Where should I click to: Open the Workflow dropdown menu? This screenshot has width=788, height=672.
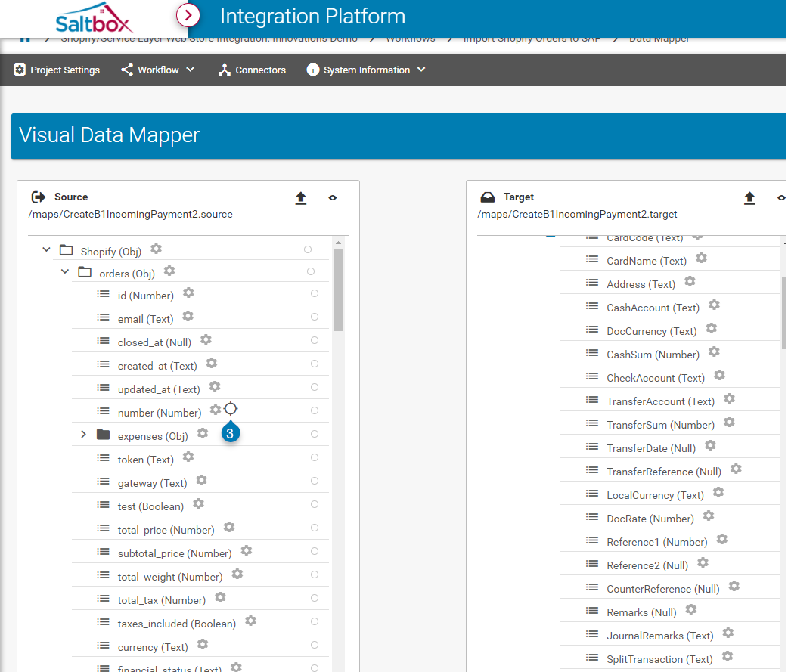[x=158, y=70]
